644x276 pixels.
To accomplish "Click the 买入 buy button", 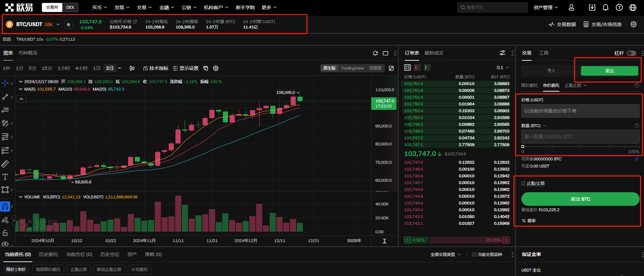I will click(551, 71).
